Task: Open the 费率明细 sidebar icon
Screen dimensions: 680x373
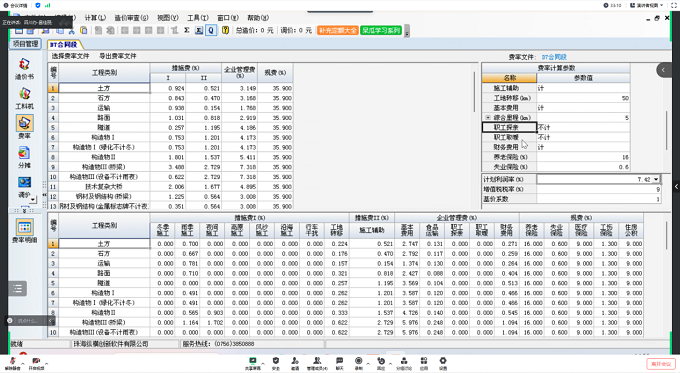Action: 24,231
